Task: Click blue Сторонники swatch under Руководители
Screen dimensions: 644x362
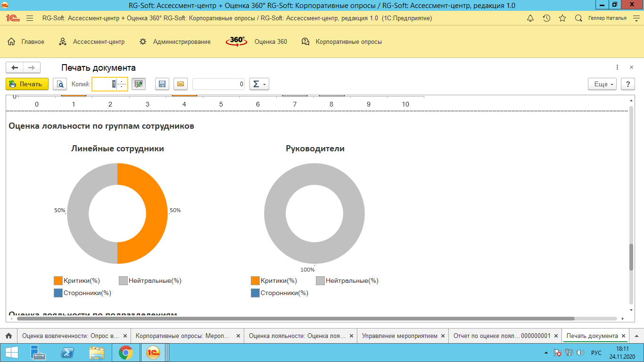Action: (255, 293)
